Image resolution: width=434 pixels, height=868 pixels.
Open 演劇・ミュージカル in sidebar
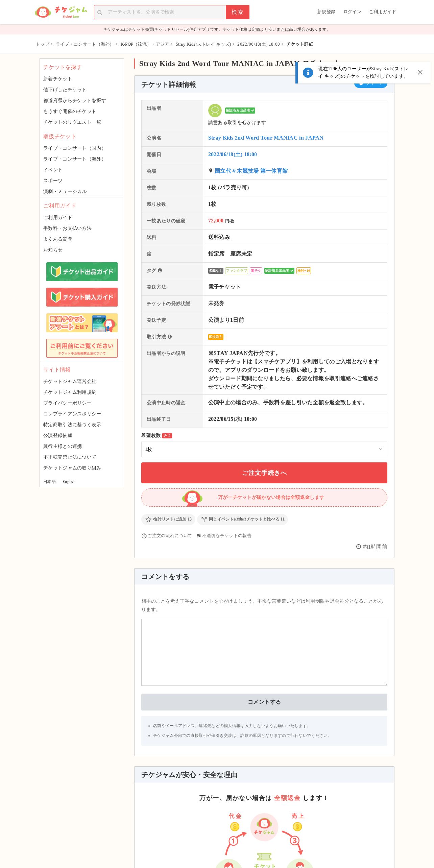click(65, 192)
